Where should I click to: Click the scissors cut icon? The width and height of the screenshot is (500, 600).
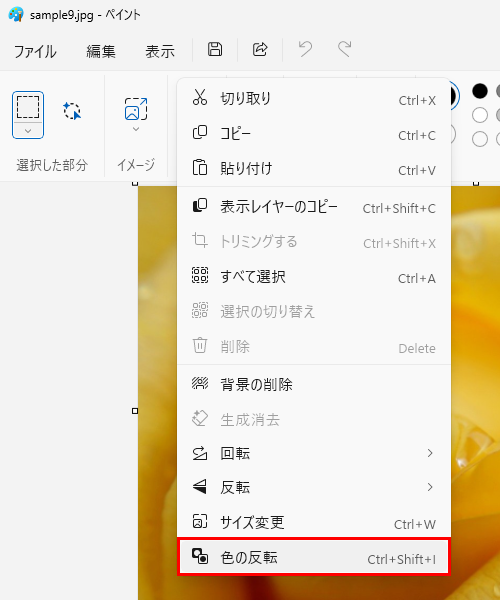coord(200,97)
